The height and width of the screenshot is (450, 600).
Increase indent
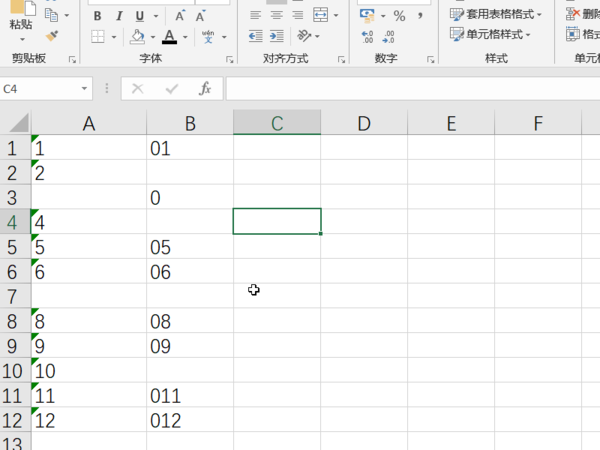click(x=277, y=36)
